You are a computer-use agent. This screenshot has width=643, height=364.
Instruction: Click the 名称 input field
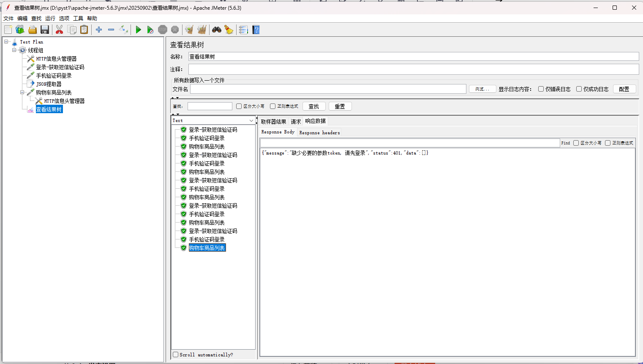point(414,57)
